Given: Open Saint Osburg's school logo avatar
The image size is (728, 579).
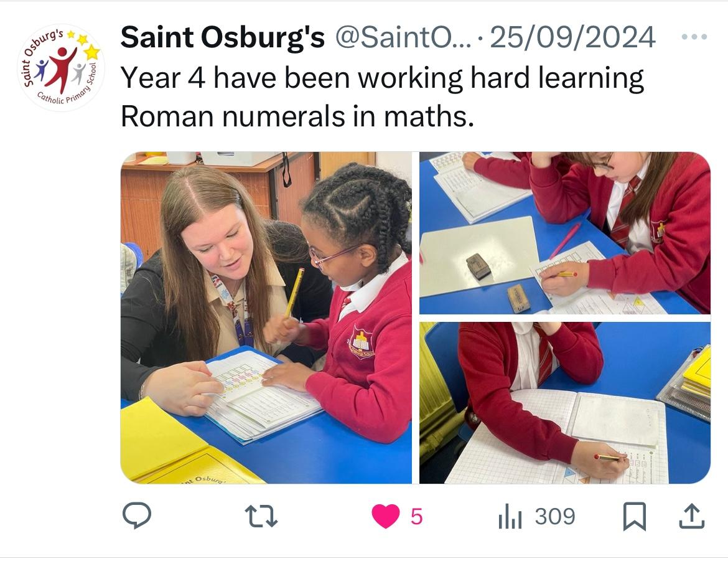Looking at the screenshot, I should coord(61,67).
